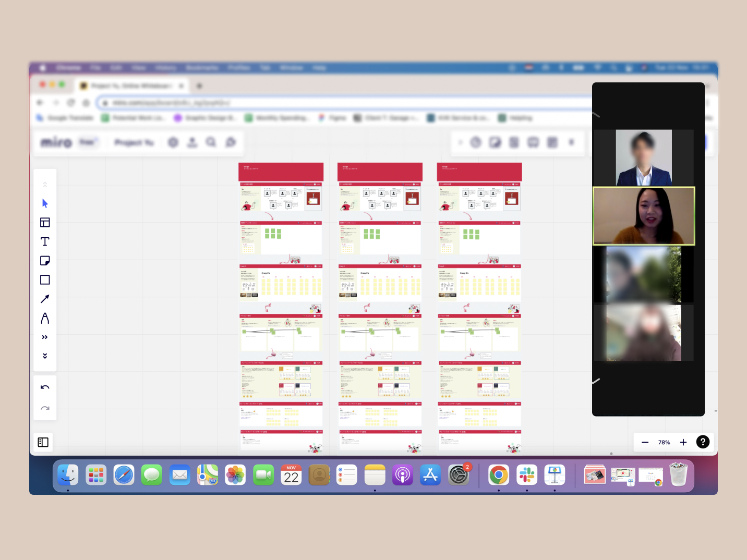Image resolution: width=747 pixels, height=560 pixels.
Task: Open more tools with the double right chevron
Action: point(45,337)
